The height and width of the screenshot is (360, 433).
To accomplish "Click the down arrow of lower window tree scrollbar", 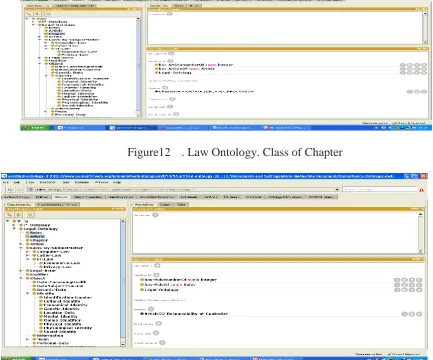I will click(x=123, y=344).
